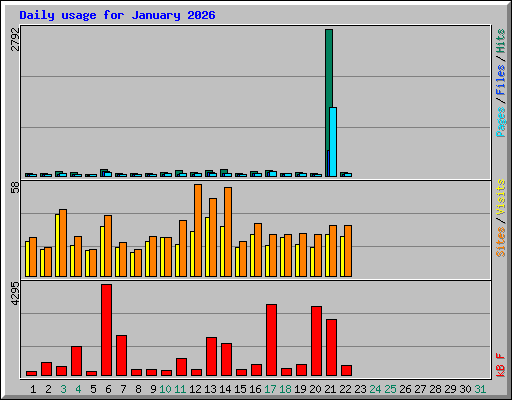Click day label 6 on the x-axis
The height and width of the screenshot is (400, 512).
108,389
